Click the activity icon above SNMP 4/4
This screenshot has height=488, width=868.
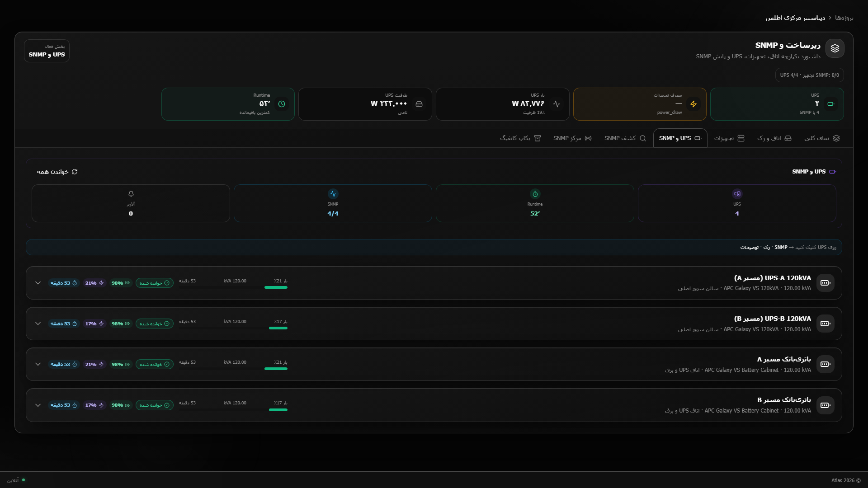point(333,194)
